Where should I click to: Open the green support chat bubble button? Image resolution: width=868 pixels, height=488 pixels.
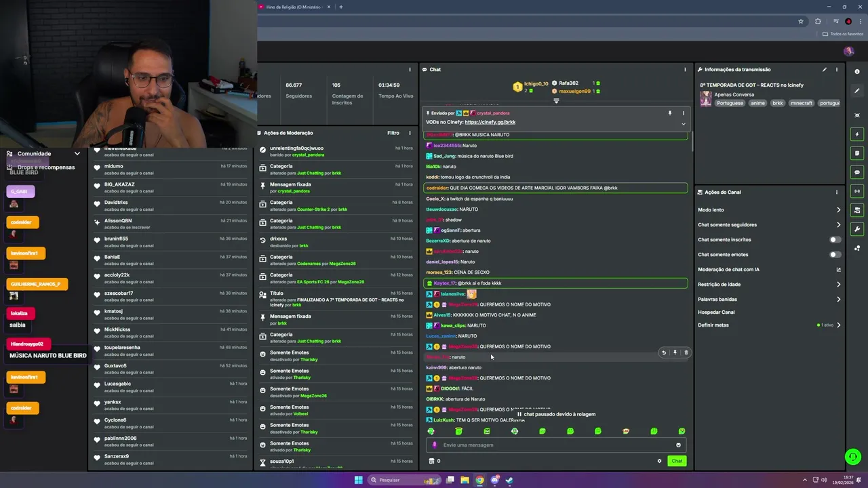point(853,457)
